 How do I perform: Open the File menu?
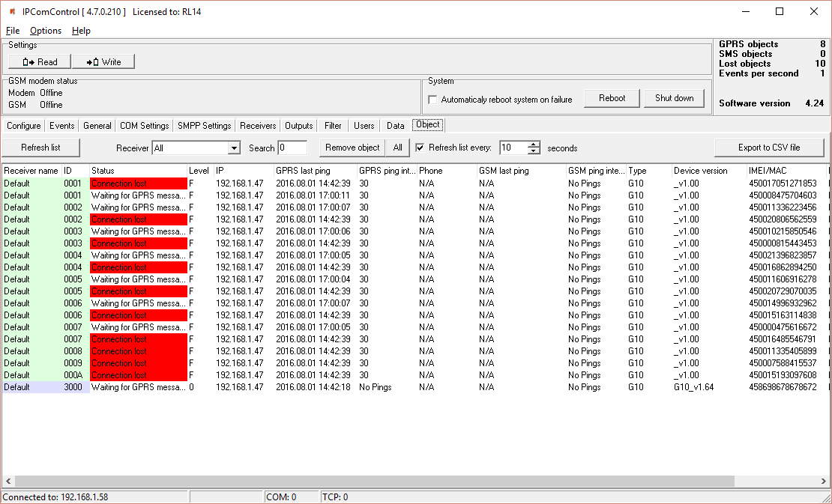click(13, 31)
